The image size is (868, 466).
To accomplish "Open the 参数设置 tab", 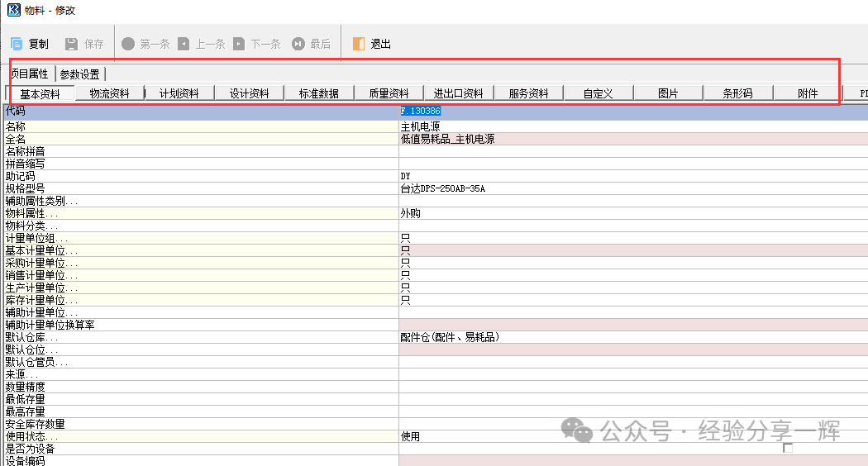I will (x=79, y=74).
